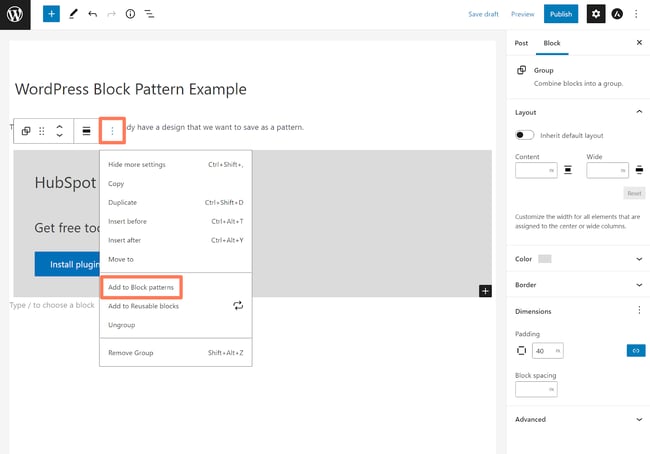This screenshot has height=454, width=650.
Task: Toggle the settings gear icon
Action: pyautogui.click(x=596, y=14)
